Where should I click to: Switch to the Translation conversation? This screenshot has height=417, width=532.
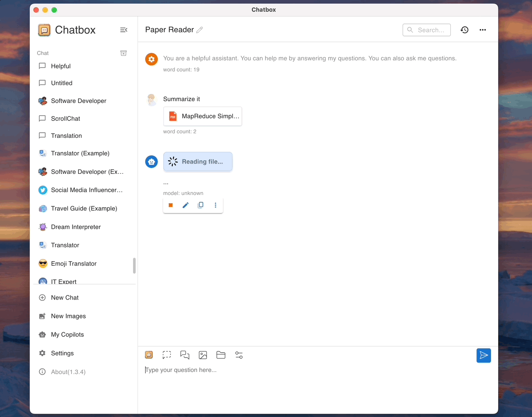tap(67, 136)
